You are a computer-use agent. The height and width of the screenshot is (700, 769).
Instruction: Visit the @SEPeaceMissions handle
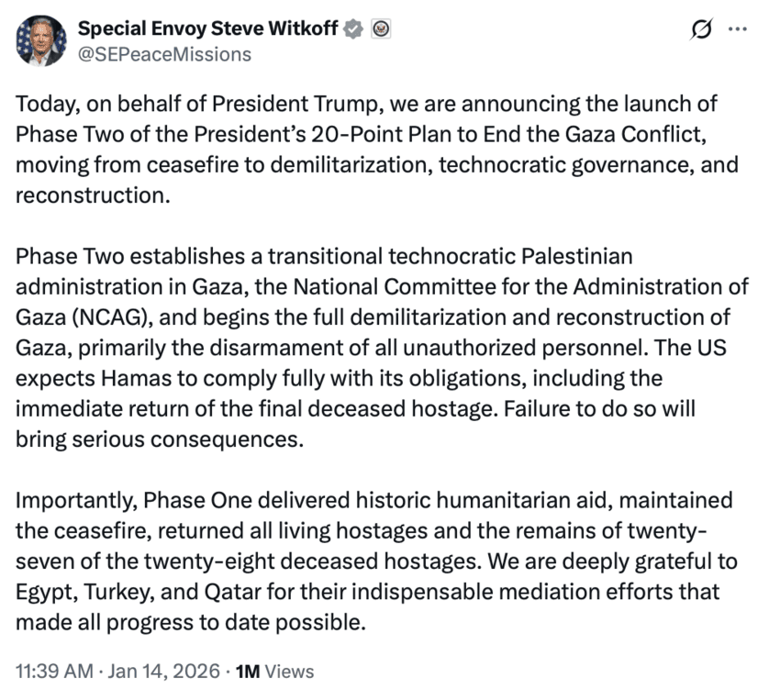point(165,54)
